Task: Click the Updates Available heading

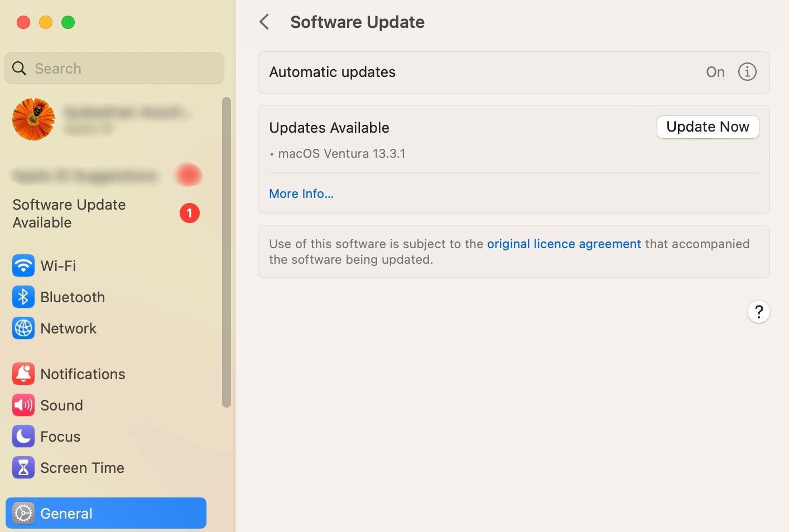Action: (329, 128)
